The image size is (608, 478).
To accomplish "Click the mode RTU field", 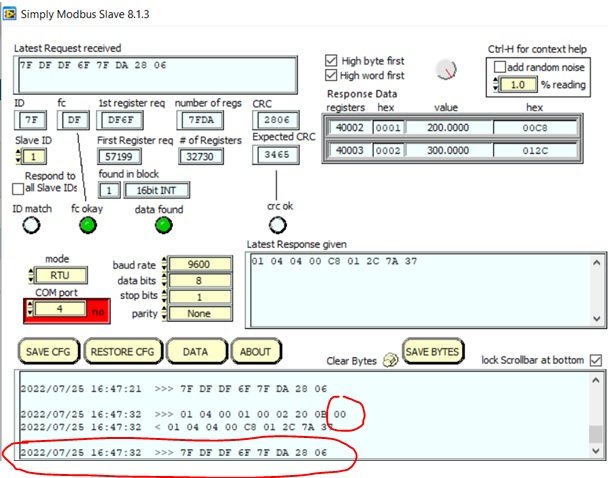I will pos(60,275).
